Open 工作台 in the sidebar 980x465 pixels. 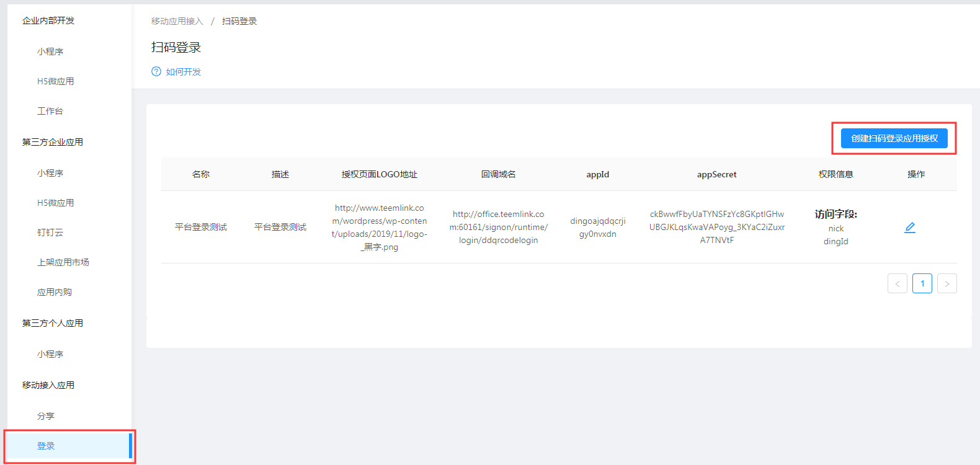tap(50, 111)
